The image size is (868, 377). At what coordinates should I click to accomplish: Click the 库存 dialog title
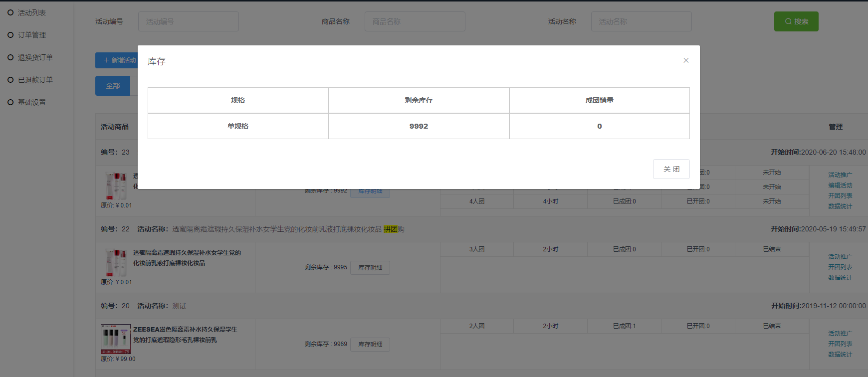(x=157, y=61)
